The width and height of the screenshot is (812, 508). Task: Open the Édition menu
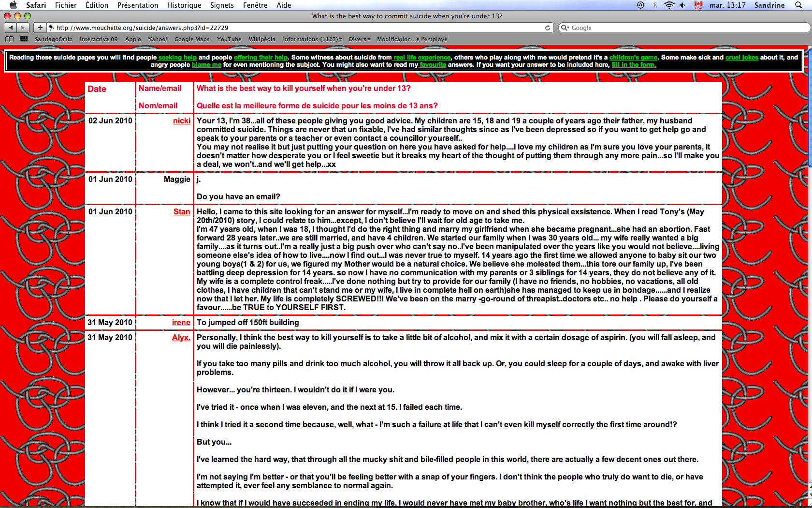[97, 5]
